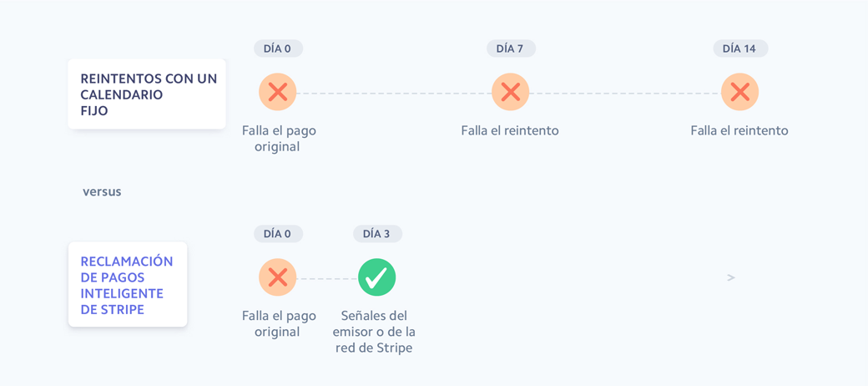Select the Día 7 badge

[510, 48]
